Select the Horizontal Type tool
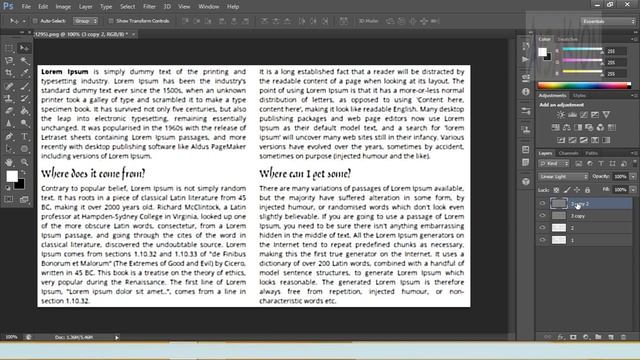Viewport: 640px width, 360px height. tap(24, 136)
